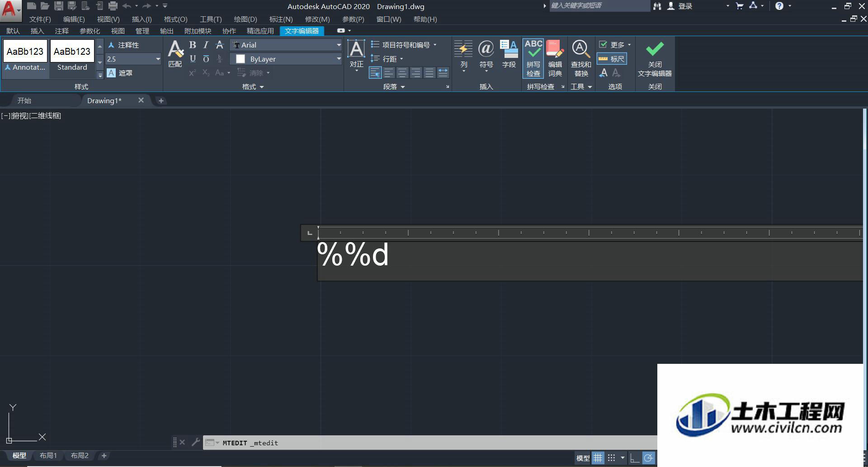Toggle overline formatting
Screen dimensions: 868x467
click(x=206, y=59)
